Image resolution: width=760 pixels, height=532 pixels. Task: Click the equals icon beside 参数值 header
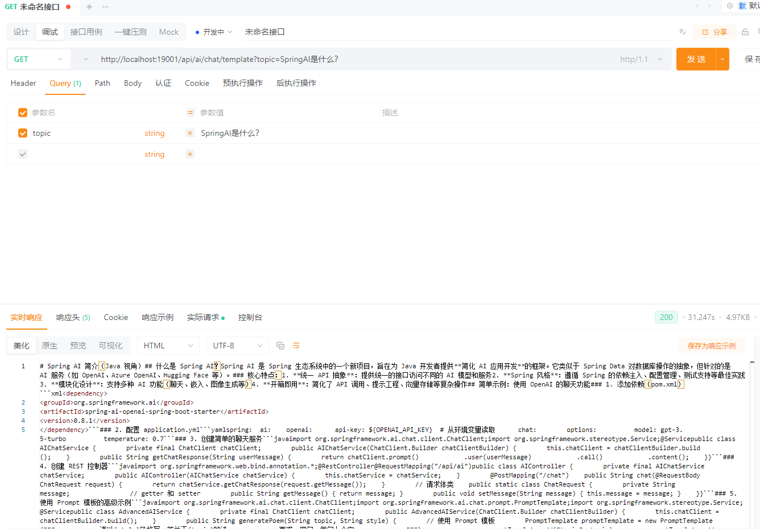point(191,113)
